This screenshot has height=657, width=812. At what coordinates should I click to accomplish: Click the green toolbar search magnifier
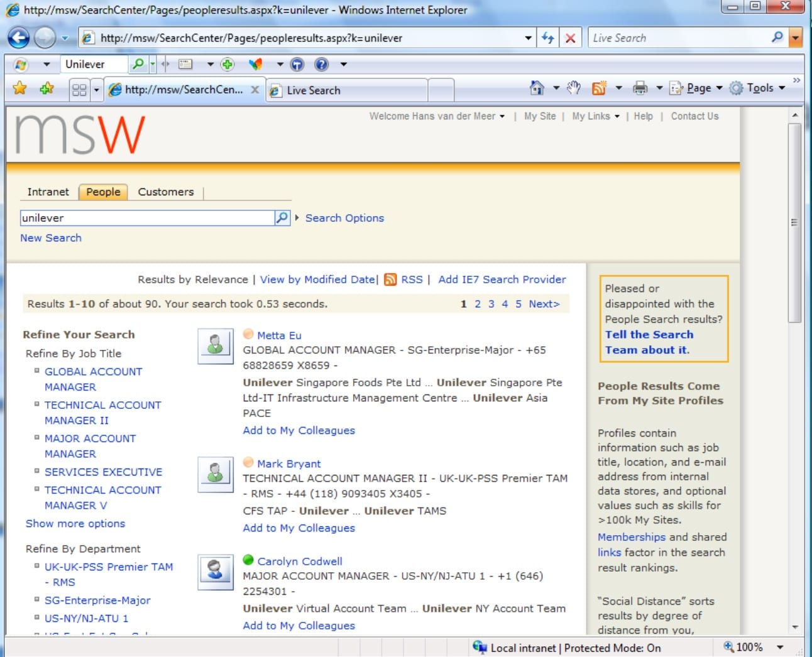pos(138,64)
